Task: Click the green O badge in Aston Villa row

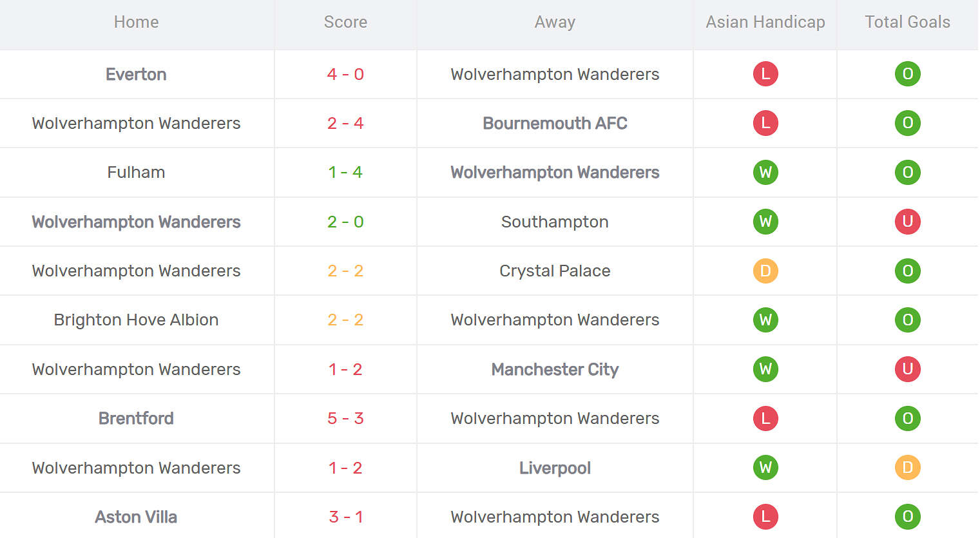Action: [x=907, y=517]
